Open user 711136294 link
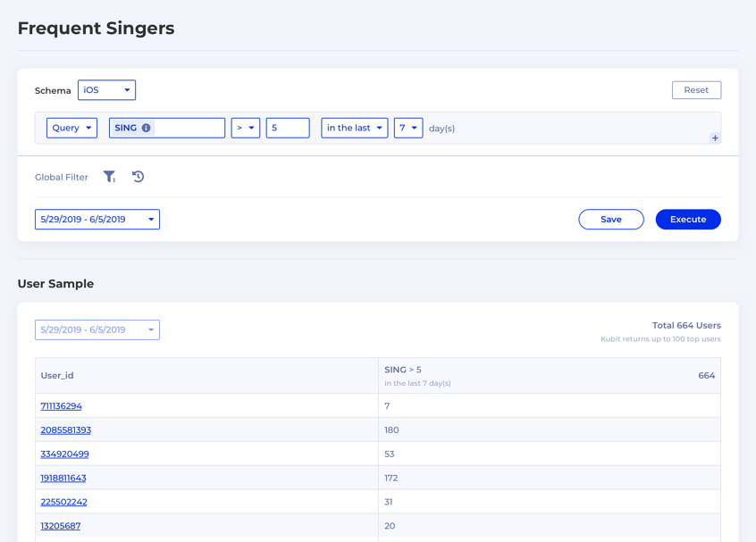The image size is (756, 542). 62,406
